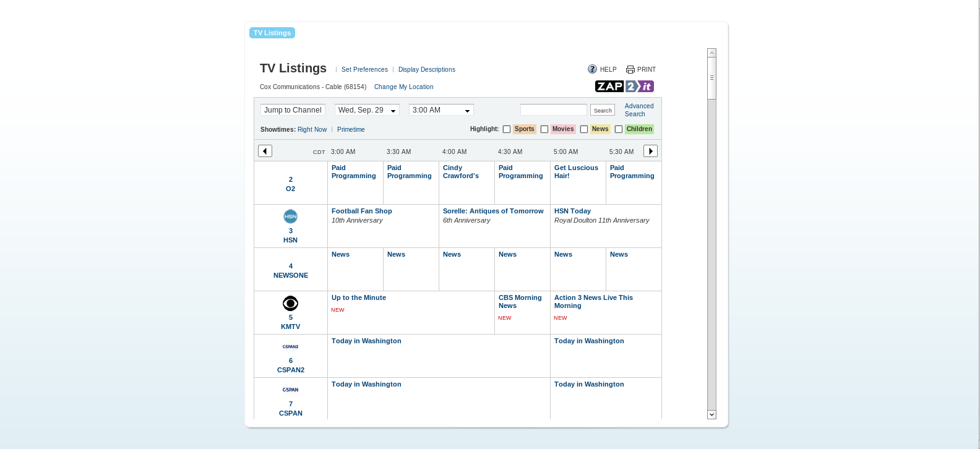Open 5:00 AM Today in Washington on CSPAN
This screenshot has height=449, width=980.
(589, 384)
